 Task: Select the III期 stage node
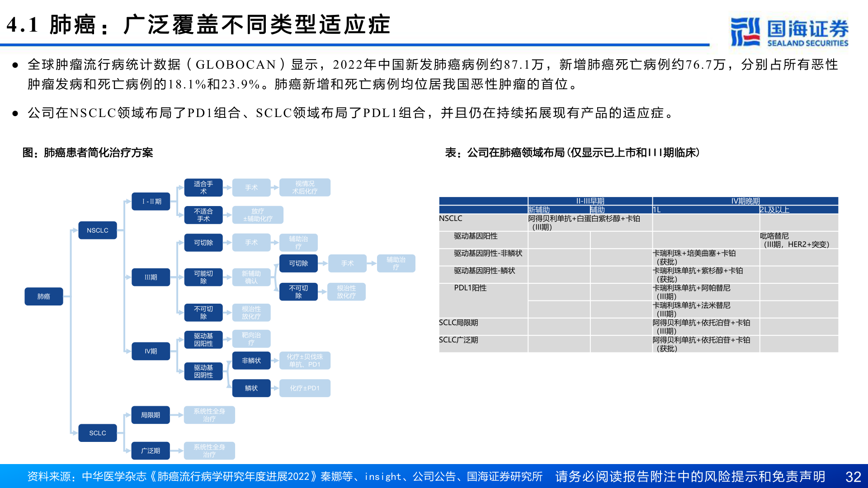151,277
